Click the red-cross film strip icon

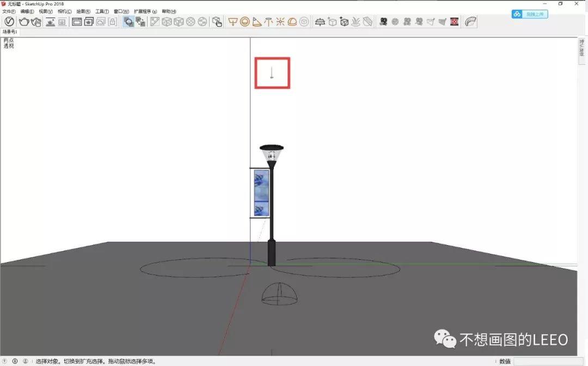tap(455, 22)
